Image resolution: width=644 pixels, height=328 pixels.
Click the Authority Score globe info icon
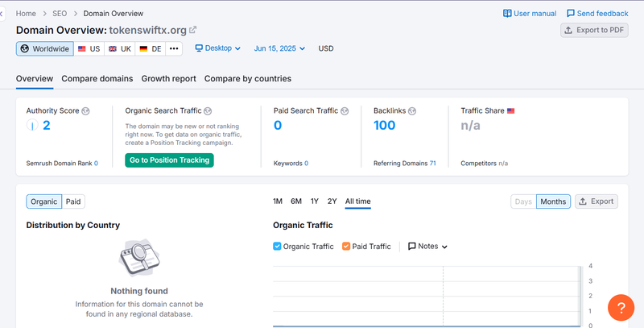[x=85, y=111]
